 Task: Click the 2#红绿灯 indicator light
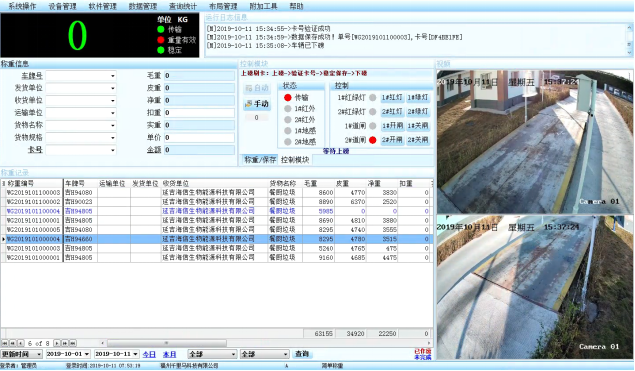tap(373, 111)
